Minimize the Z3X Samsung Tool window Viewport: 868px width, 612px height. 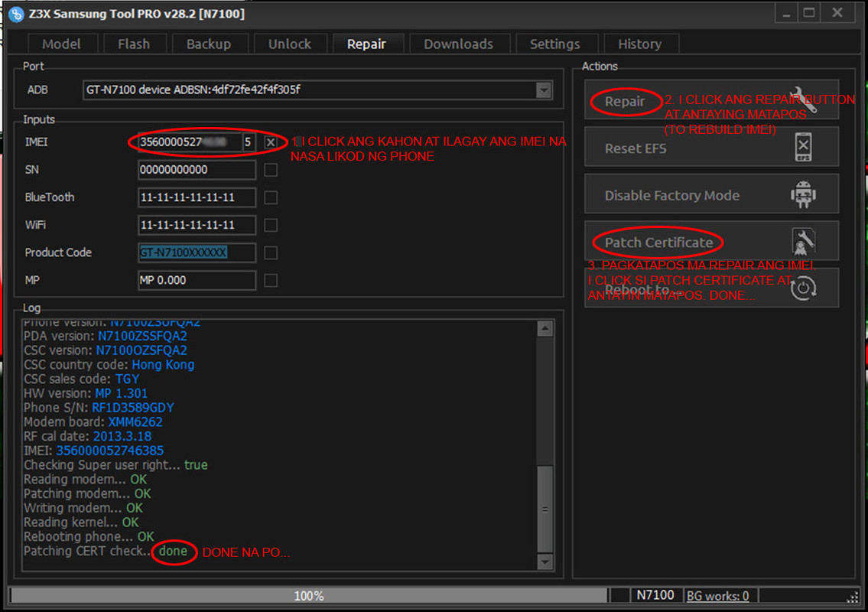point(786,13)
